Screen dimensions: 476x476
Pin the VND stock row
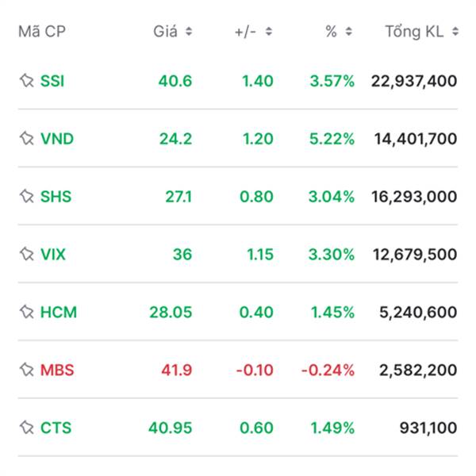[x=27, y=138]
